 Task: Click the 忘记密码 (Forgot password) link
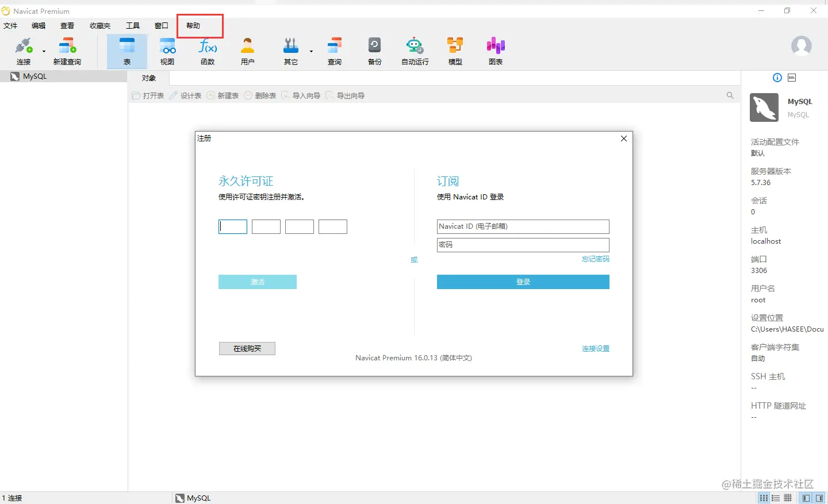(x=596, y=259)
